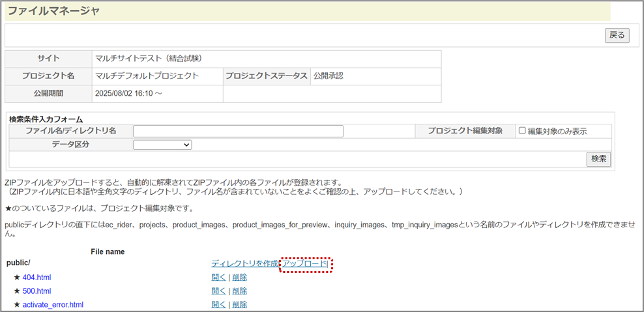
Task: Select the public/ directory entry
Action: [18, 262]
